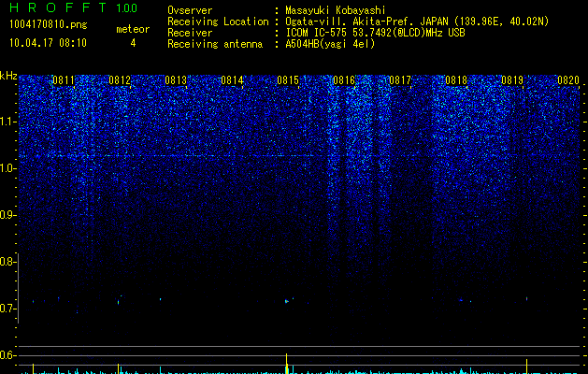Click Ogata-vill. Akita-Pref. JAPAN location text
Viewport: 588px width, 374px height.
click(x=417, y=22)
